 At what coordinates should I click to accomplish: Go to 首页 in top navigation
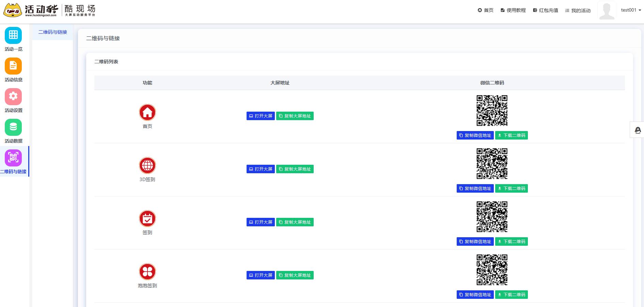click(486, 10)
